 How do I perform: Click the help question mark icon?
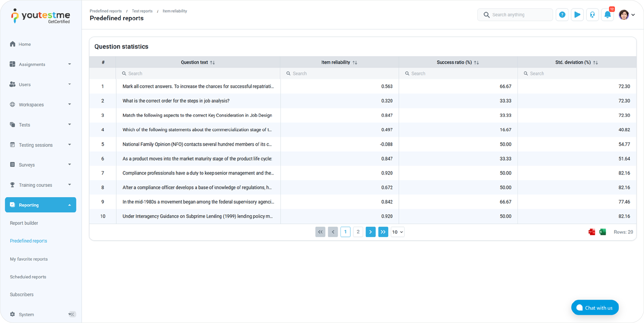point(562,15)
